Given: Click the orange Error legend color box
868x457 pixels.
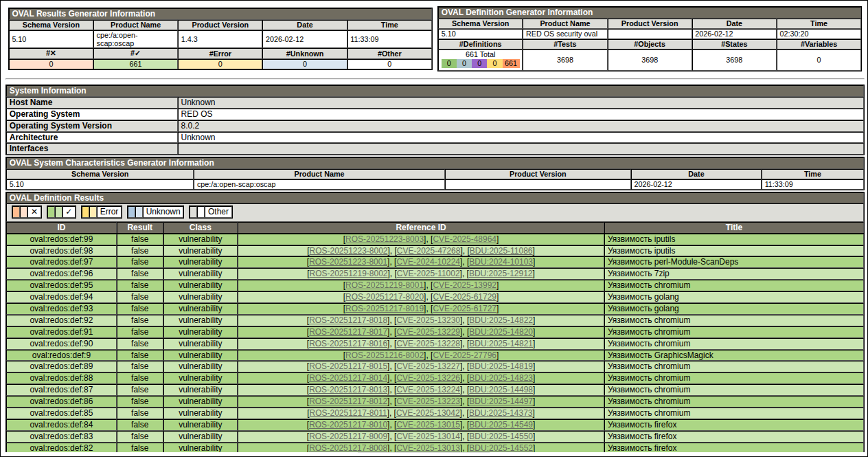Looking at the screenshot, I should [89, 212].
